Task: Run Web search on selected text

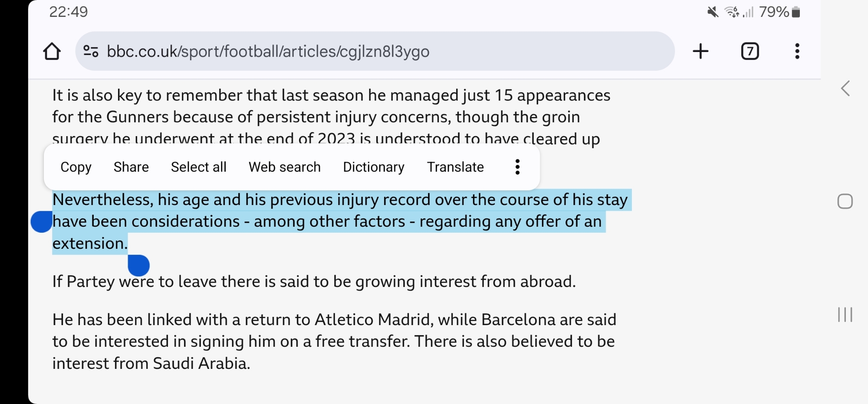Action: [x=285, y=167]
